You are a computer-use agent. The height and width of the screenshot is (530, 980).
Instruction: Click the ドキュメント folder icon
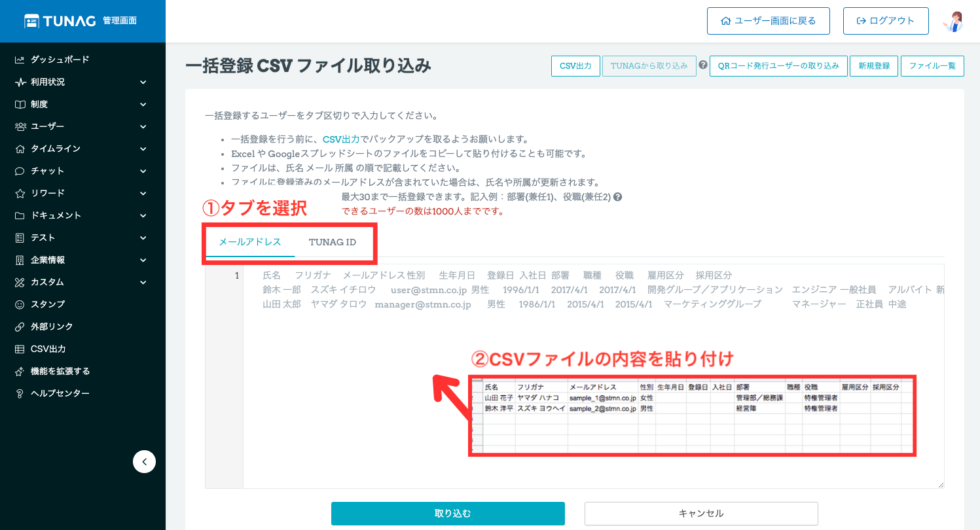coord(20,215)
